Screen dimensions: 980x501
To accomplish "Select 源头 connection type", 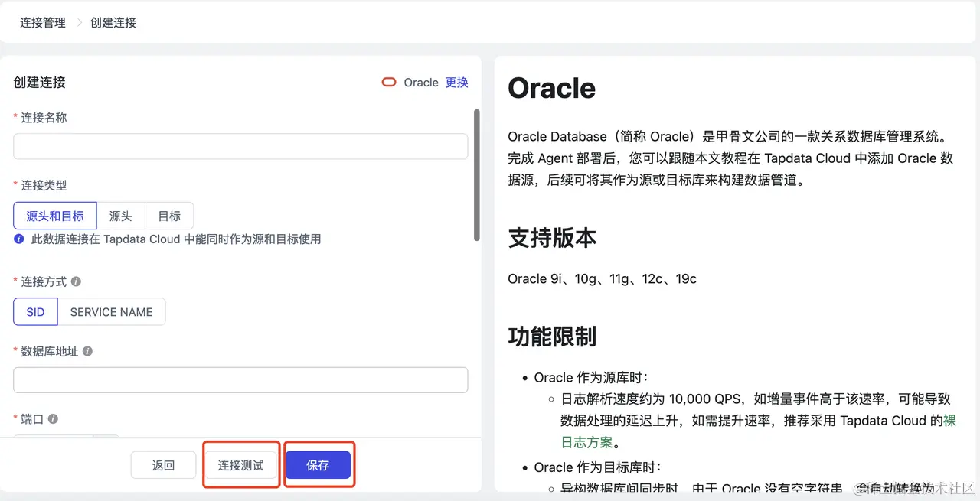I will (x=120, y=216).
